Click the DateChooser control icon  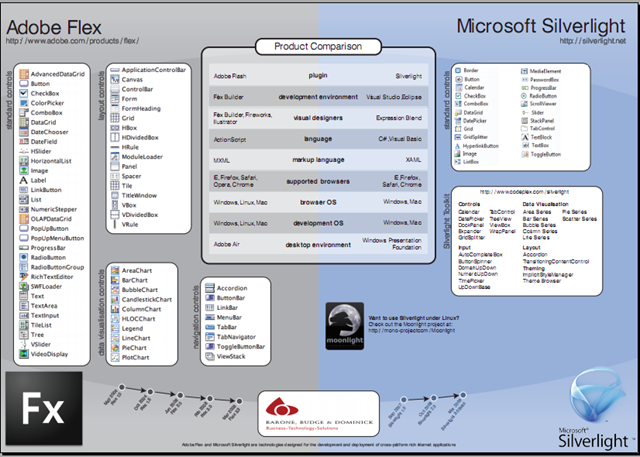[x=24, y=132]
